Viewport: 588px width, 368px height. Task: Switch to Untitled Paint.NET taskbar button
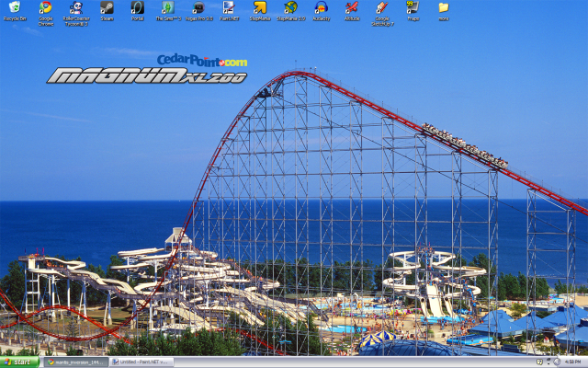pos(141,362)
